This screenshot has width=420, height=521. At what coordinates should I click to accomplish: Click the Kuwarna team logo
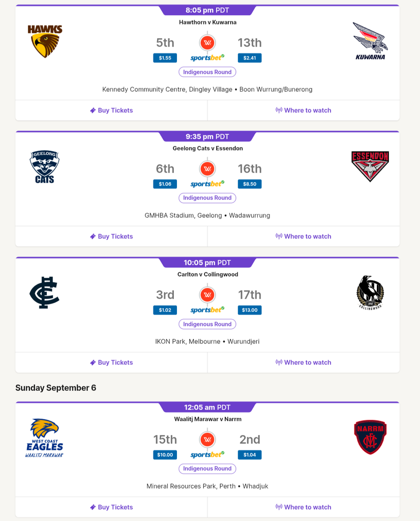[370, 41]
